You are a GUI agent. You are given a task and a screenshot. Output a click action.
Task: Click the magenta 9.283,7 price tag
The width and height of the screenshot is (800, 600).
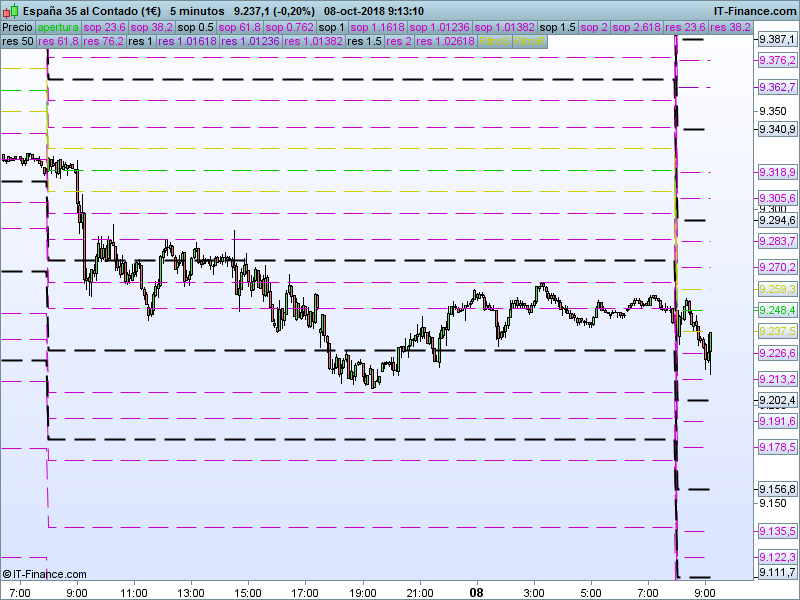pos(777,241)
